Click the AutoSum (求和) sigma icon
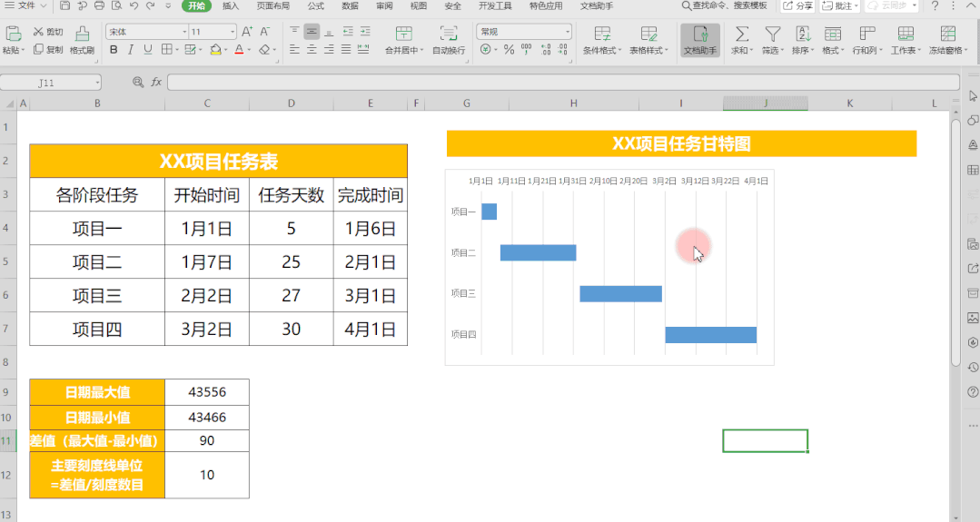The height and width of the screenshot is (522, 980). pos(741,34)
